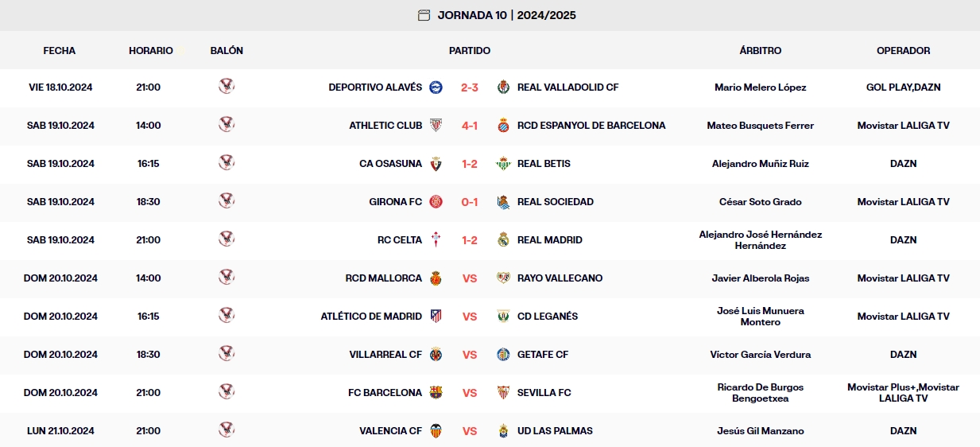Click the FECHA column header
Image resolution: width=980 pixels, height=447 pixels.
coord(60,50)
